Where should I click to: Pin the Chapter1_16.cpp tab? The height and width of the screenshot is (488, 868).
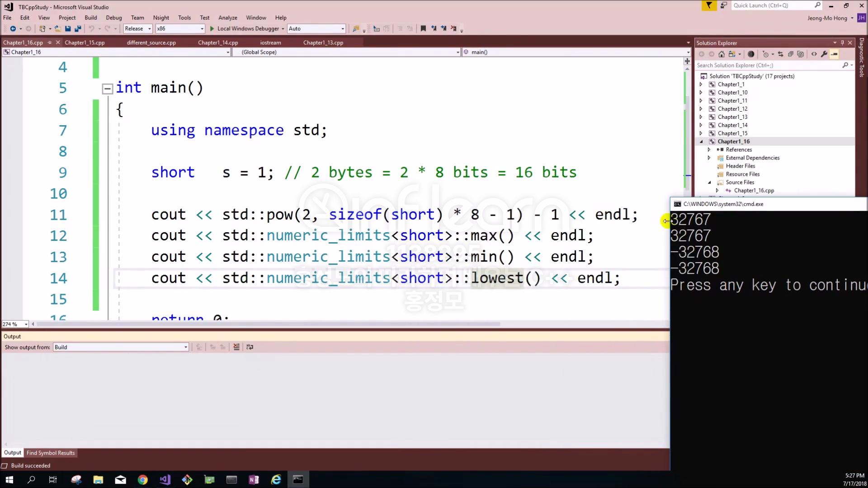pos(50,42)
